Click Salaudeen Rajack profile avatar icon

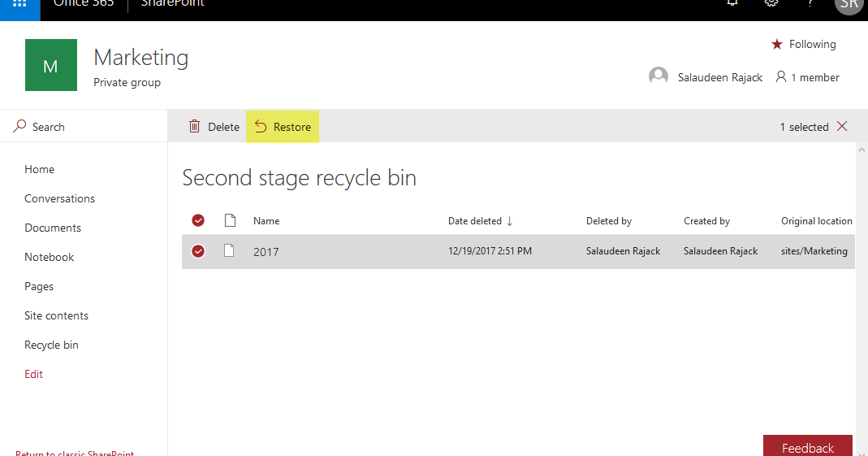pos(659,76)
